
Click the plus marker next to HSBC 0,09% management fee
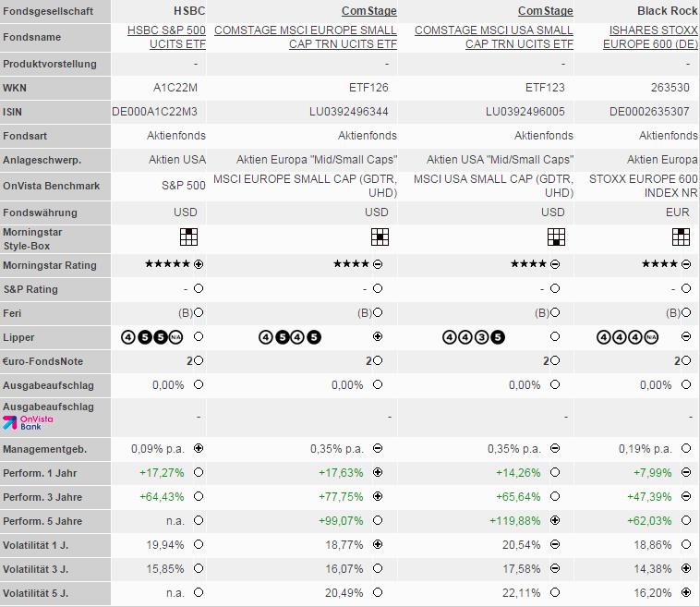coord(199,448)
